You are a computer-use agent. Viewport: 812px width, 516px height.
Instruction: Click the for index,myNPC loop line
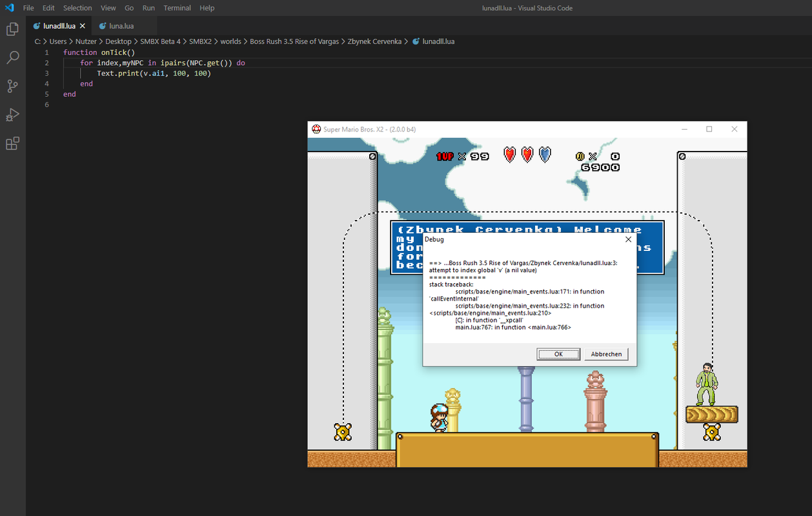pos(163,63)
